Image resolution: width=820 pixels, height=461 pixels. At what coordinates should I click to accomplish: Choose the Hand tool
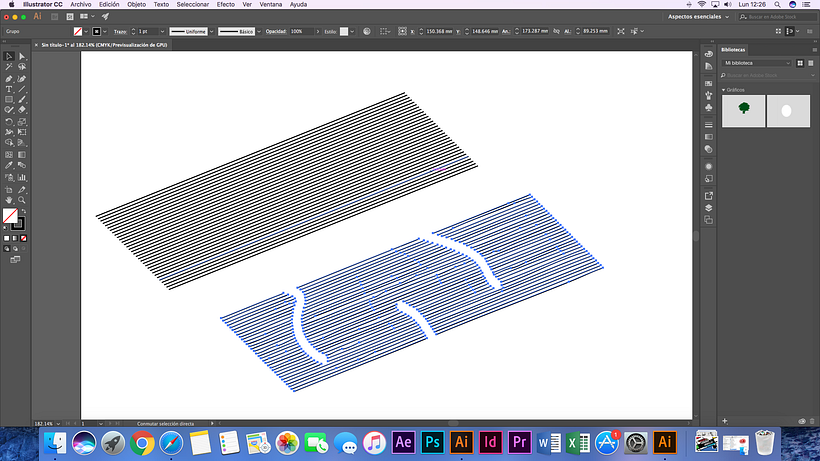(x=9, y=200)
